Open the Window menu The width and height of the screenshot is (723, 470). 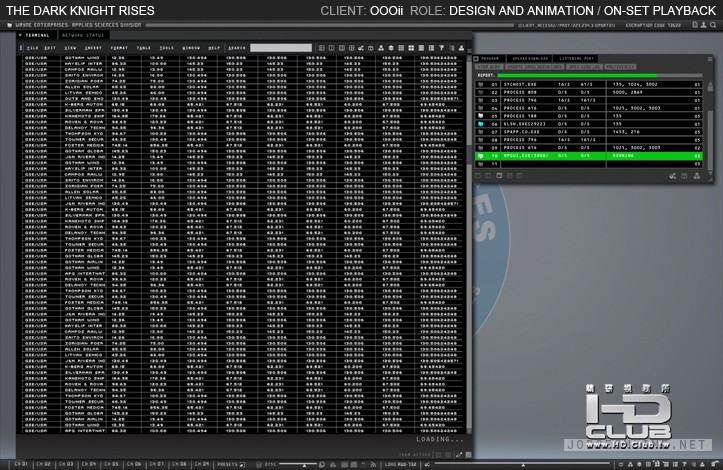click(191, 48)
